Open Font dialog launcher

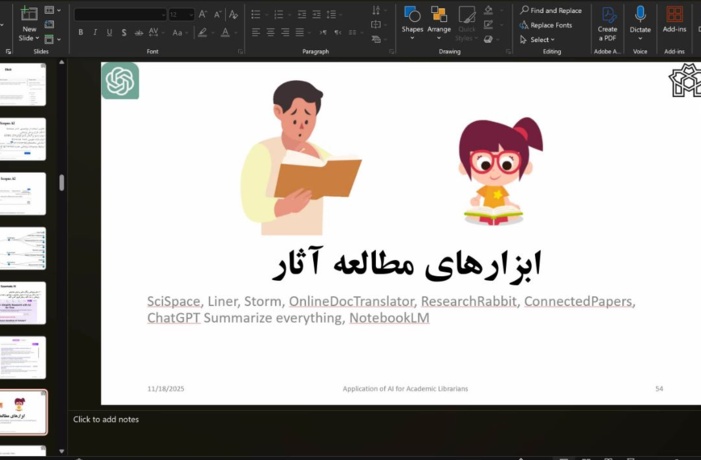point(240,52)
